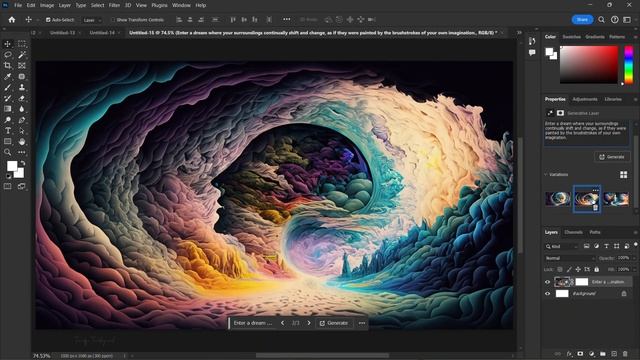Select the Rectangle shape tool

pyautogui.click(x=8, y=142)
